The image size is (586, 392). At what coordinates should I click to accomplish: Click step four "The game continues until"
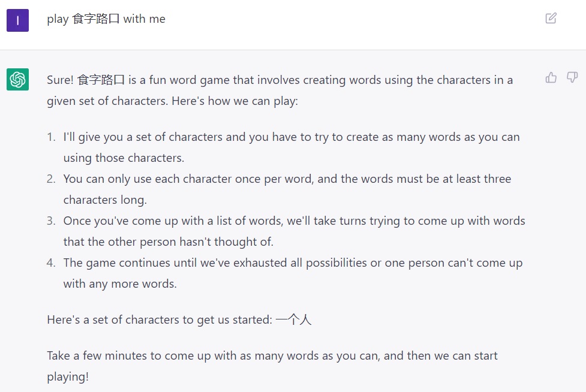129,263
